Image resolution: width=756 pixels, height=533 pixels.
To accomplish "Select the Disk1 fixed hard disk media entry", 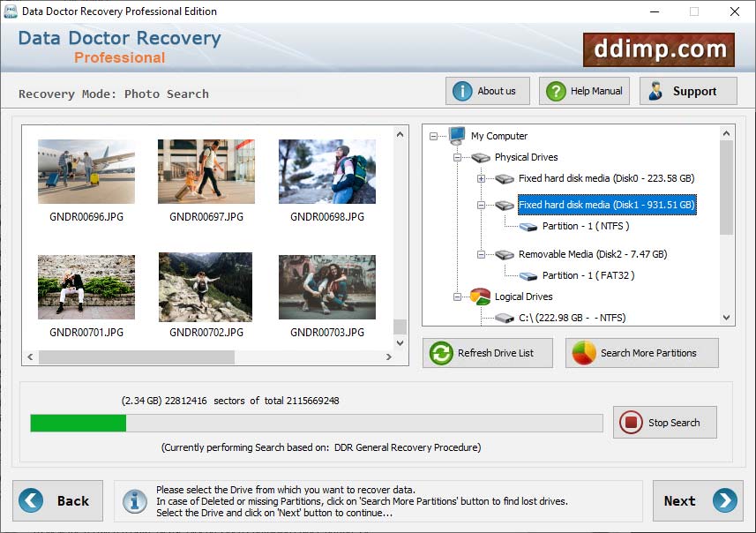I will click(x=607, y=205).
